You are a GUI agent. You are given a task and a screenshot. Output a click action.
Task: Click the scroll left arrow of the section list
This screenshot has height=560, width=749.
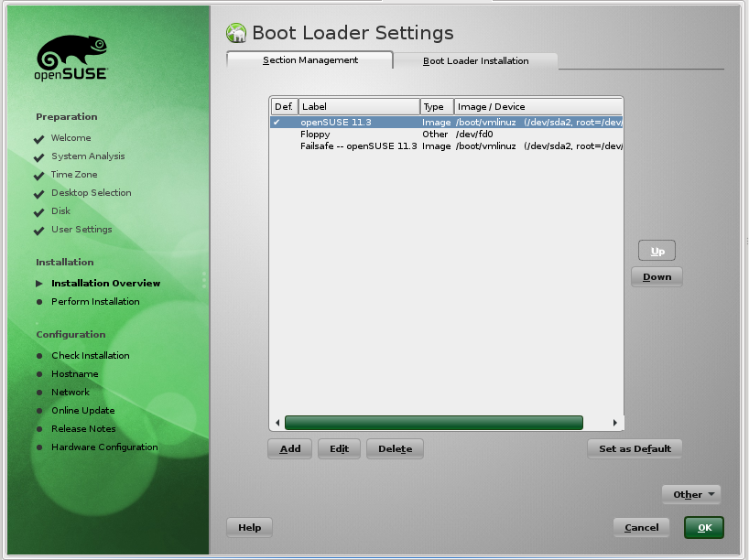277,423
